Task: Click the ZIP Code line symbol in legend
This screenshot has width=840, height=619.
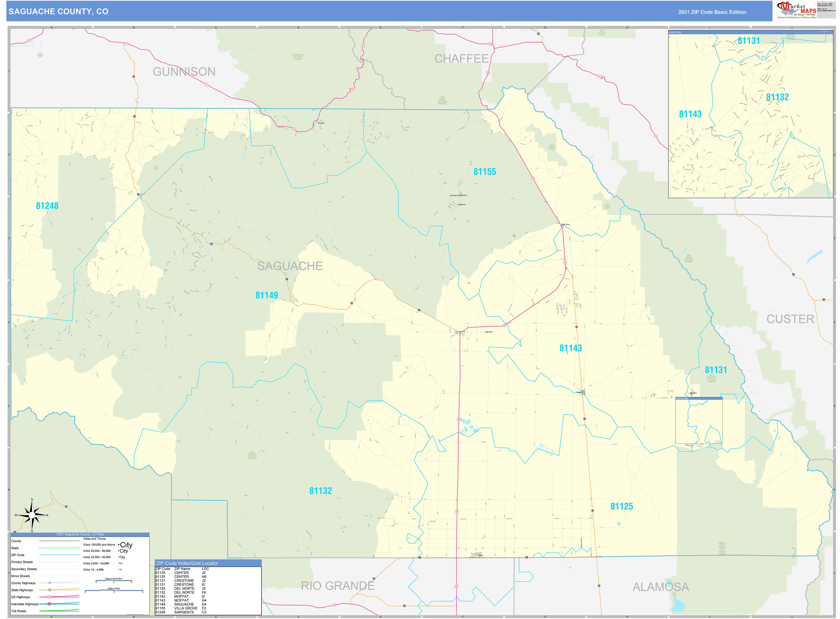Action: tap(60, 555)
